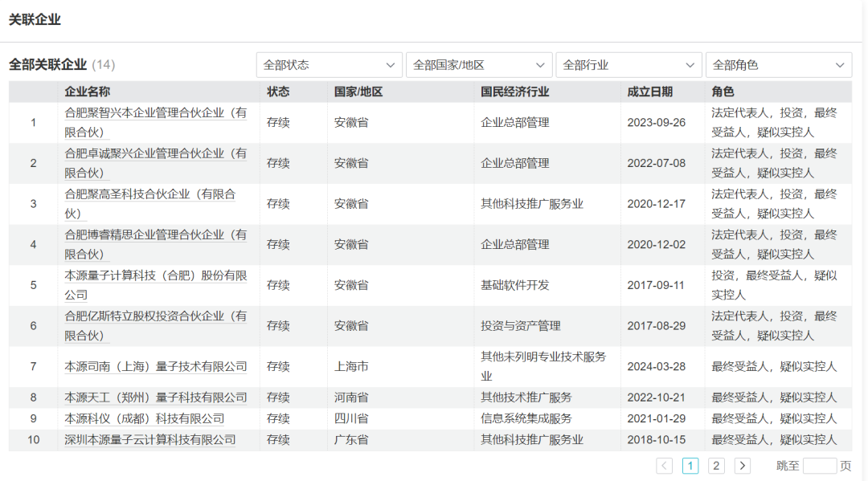Screen dimensions: 868x481
Task: Open 深圳本源量子云计算科技有限公司 link
Action: click(150, 439)
